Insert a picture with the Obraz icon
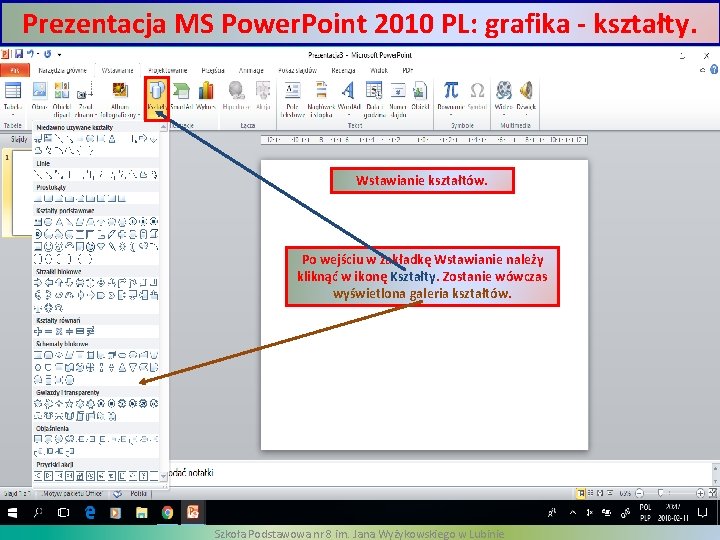 point(39,90)
